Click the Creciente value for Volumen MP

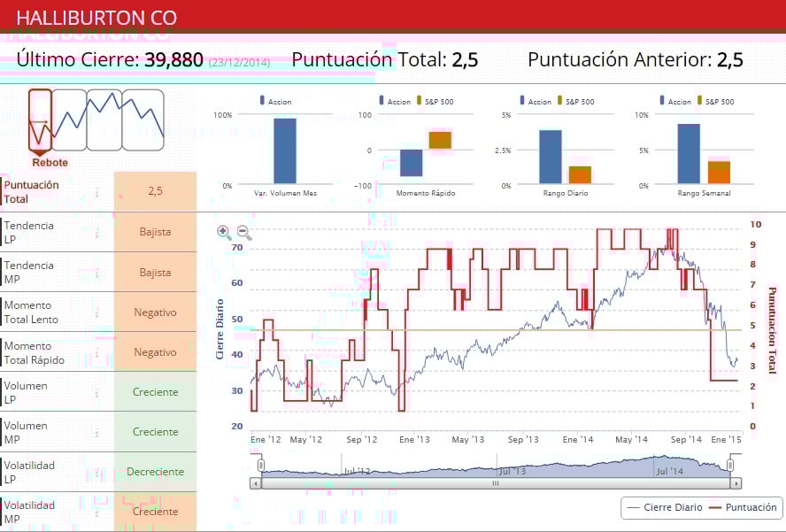(156, 432)
